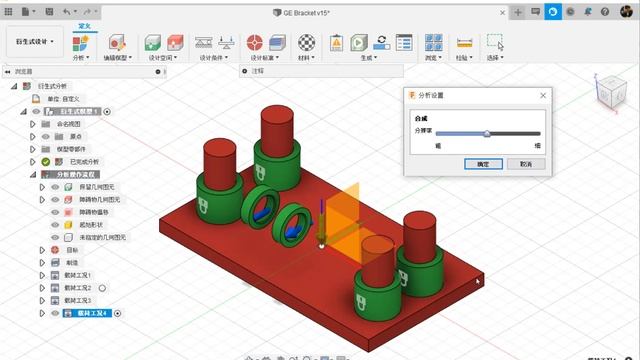Select the green Preserve Geometry tool
The width and height of the screenshot is (640, 360).
153,43
